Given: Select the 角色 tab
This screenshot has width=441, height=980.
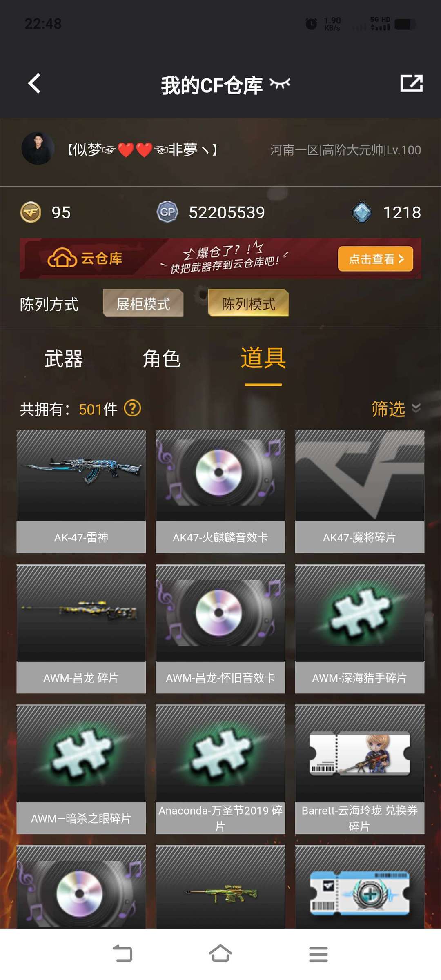Looking at the screenshot, I should point(162,359).
